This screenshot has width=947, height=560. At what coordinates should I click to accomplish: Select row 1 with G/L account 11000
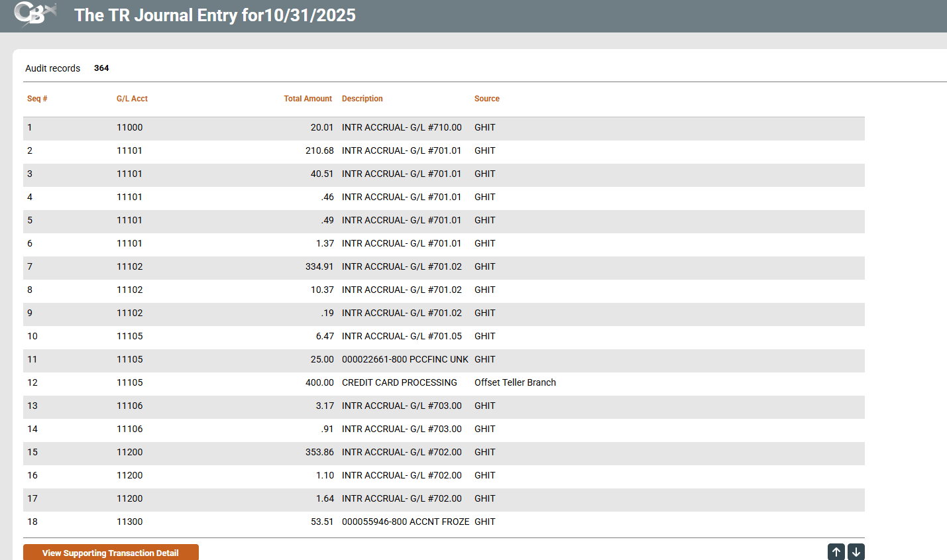129,127
